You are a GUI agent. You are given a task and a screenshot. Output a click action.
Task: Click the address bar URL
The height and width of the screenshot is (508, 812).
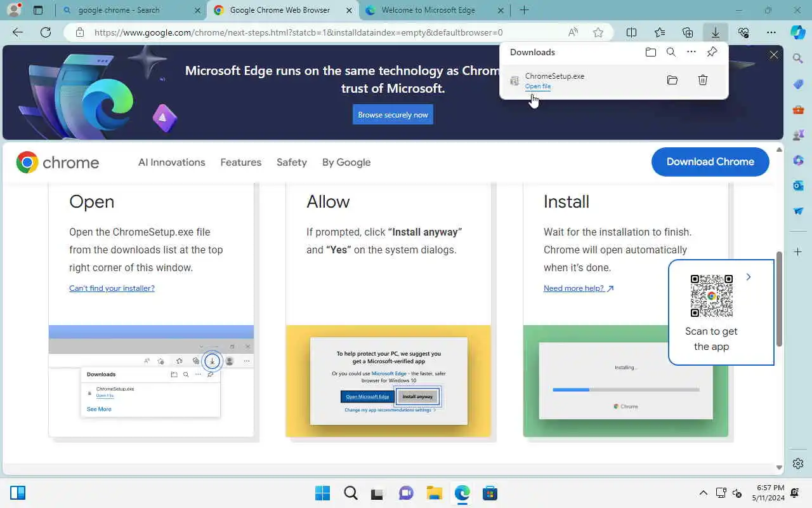[x=298, y=32]
